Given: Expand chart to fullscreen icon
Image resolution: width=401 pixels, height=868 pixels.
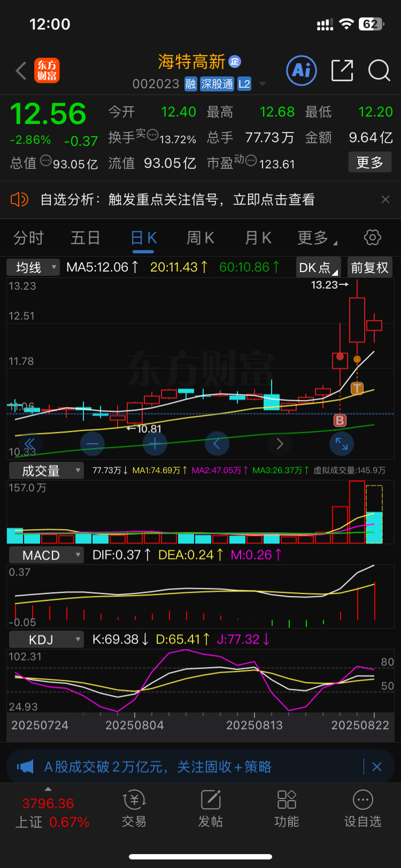Looking at the screenshot, I should pos(342,443).
